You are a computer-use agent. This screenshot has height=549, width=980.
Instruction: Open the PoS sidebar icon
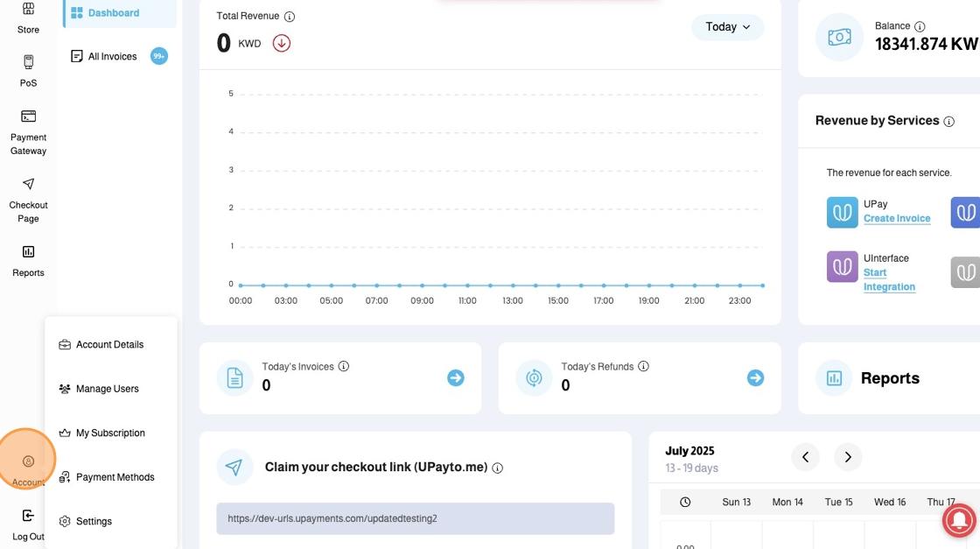[28, 62]
